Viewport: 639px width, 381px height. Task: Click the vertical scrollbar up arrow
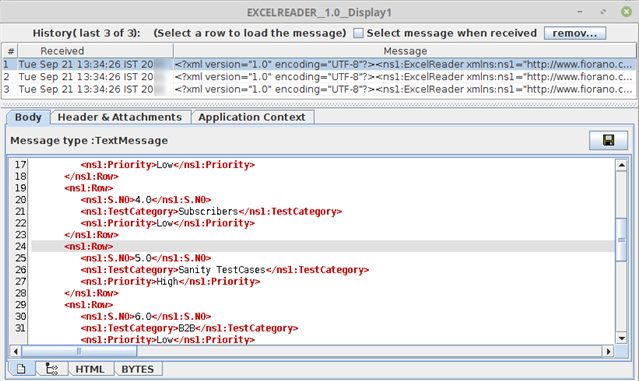pos(621,165)
